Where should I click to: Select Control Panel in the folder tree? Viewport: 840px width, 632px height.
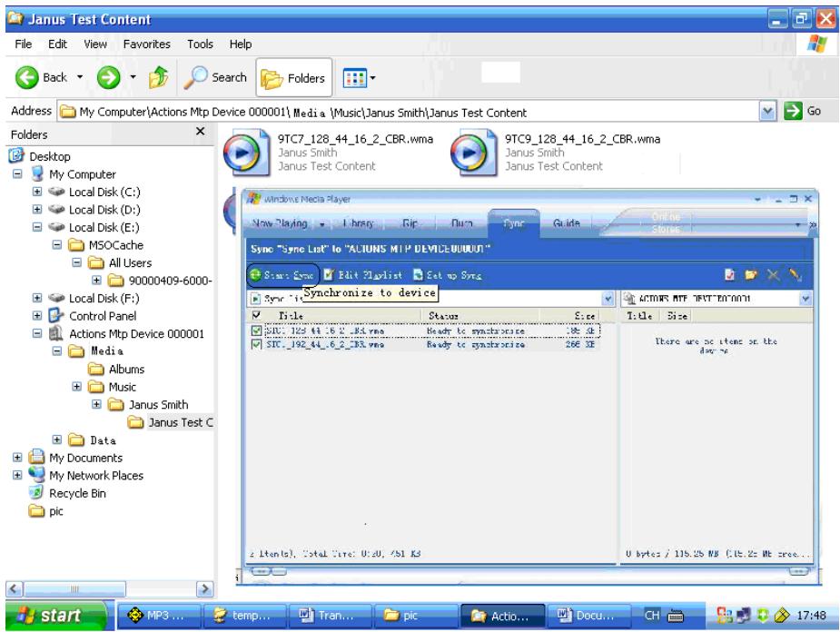click(103, 316)
